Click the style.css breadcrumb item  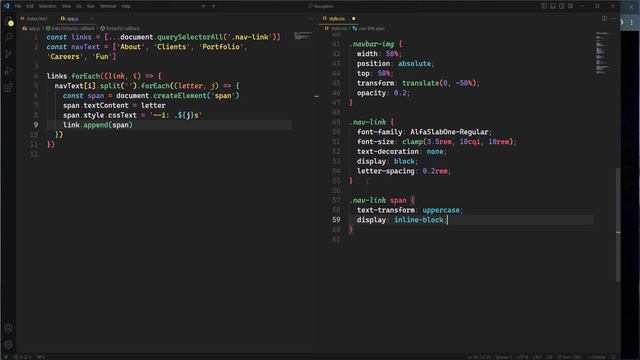pos(336,28)
